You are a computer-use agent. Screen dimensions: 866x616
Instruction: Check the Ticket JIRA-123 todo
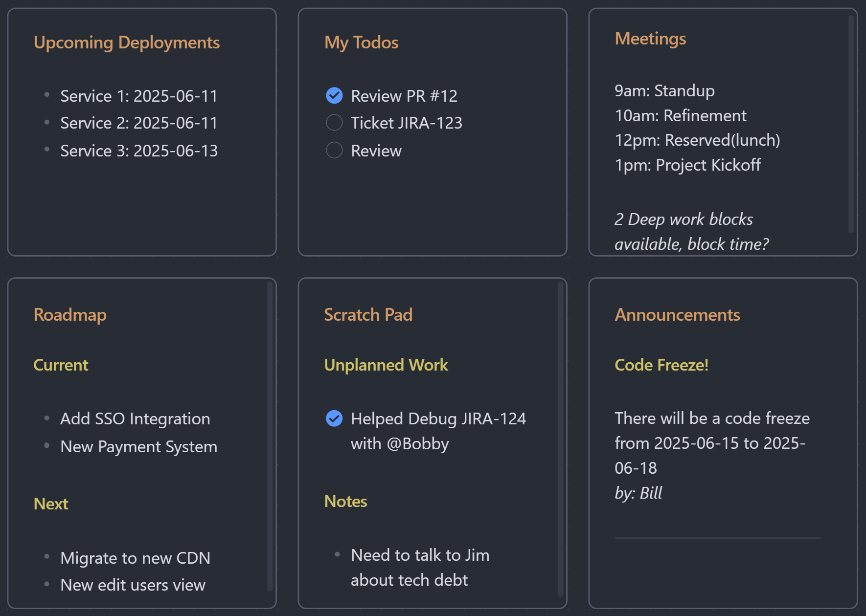334,123
